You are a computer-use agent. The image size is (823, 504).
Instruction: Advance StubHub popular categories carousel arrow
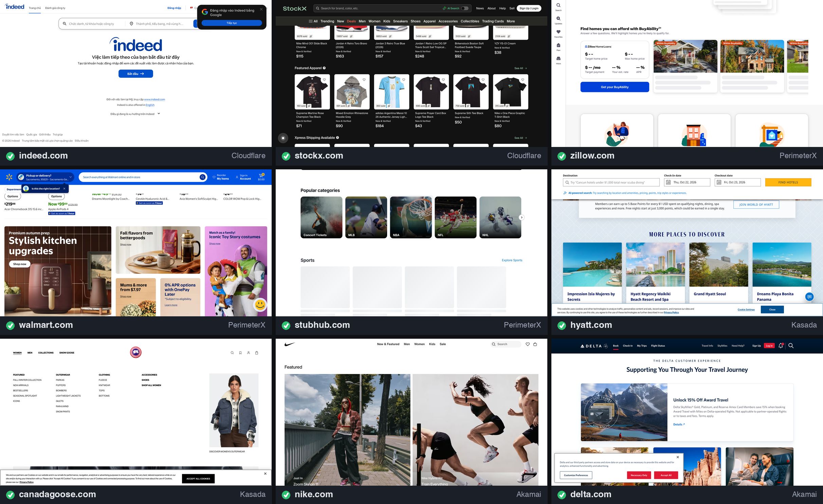pyautogui.click(x=522, y=218)
